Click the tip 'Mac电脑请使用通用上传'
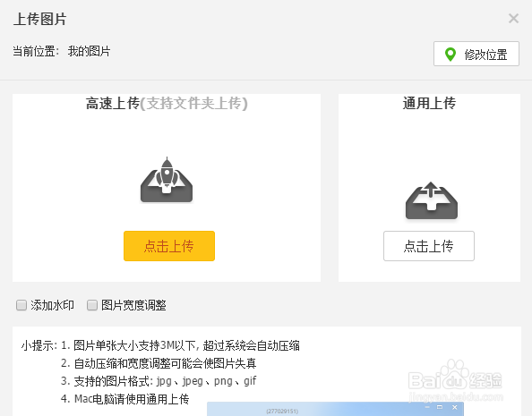532x416 pixels. 124,399
